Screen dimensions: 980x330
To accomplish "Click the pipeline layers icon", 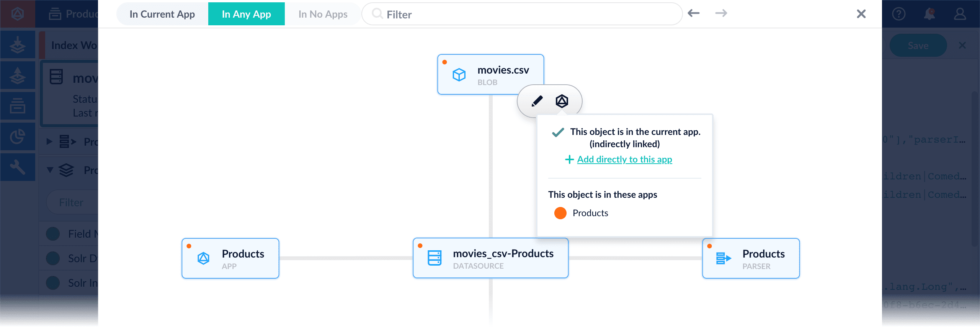I will click(x=66, y=170).
